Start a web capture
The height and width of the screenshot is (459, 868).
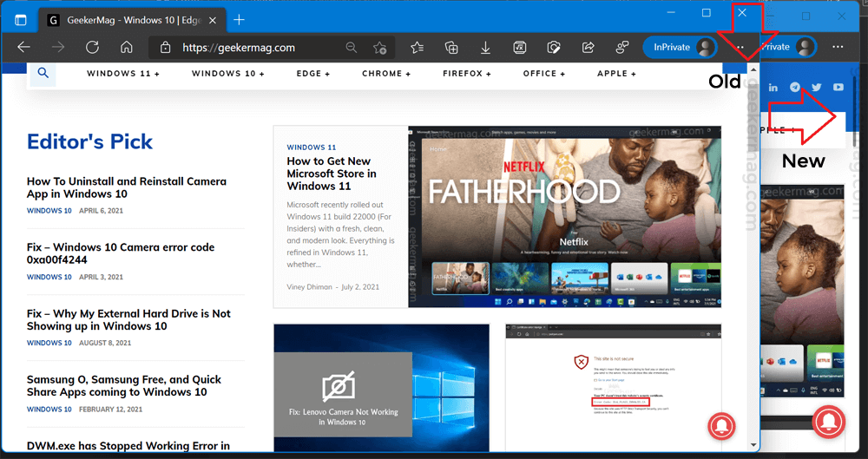[x=554, y=48]
